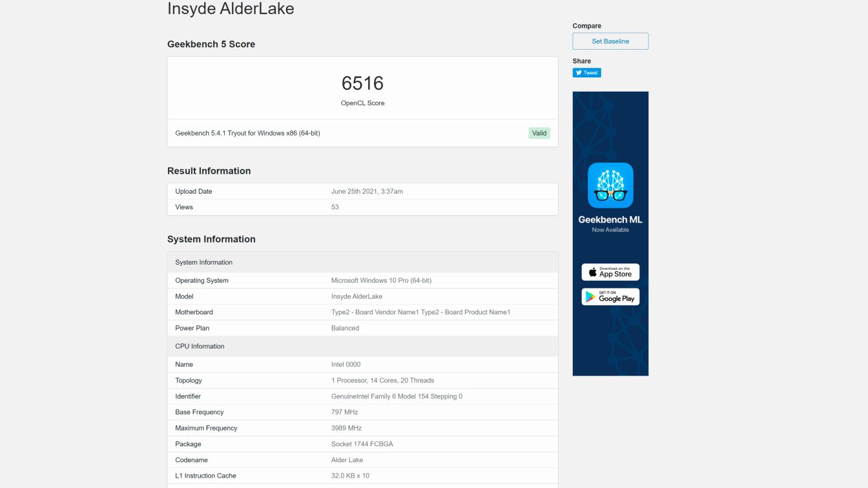Click the Package label
This screenshot has height=488, width=868.
point(188,444)
